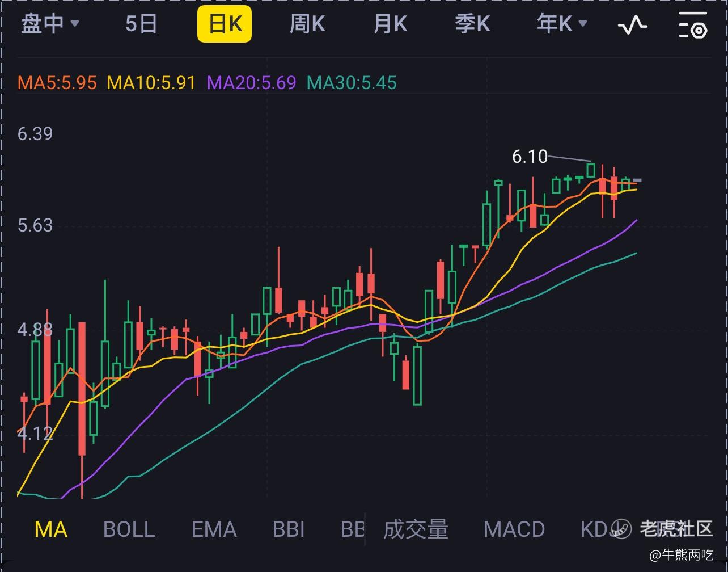The height and width of the screenshot is (572, 728).
Task: Show the MACD sub-indicator
Action: (514, 529)
